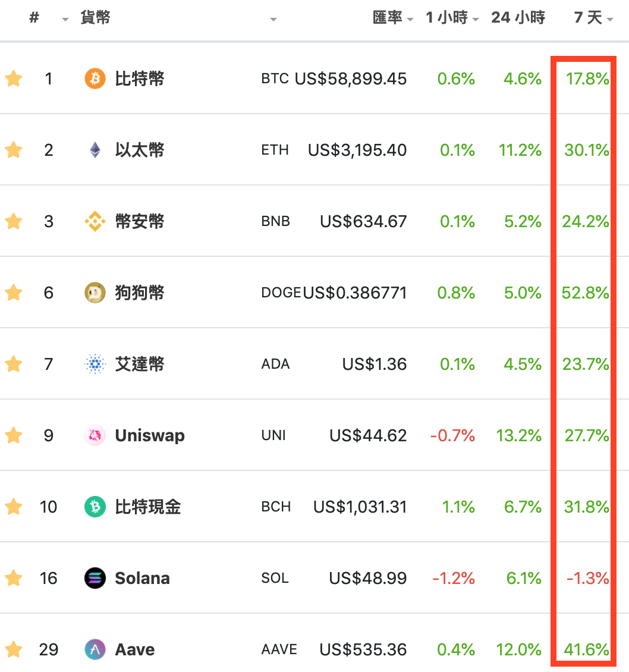Click the Dogecoin logo icon
The image size is (629, 672).
point(95,293)
